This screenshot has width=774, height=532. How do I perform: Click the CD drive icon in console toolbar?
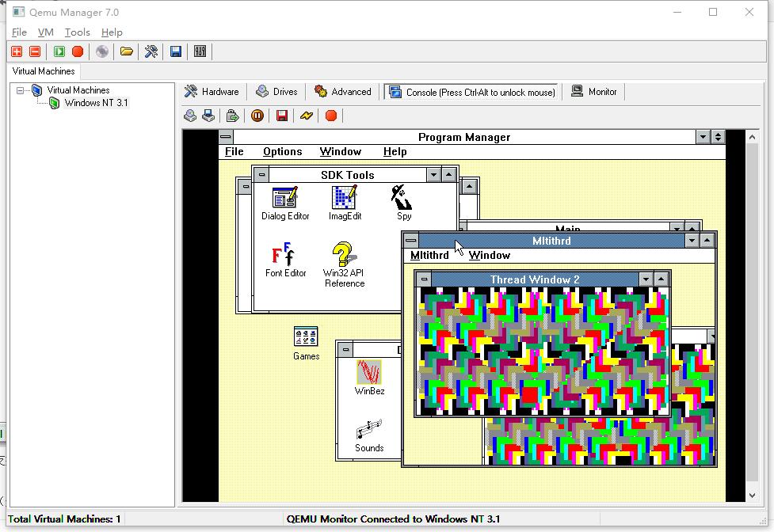(190, 116)
